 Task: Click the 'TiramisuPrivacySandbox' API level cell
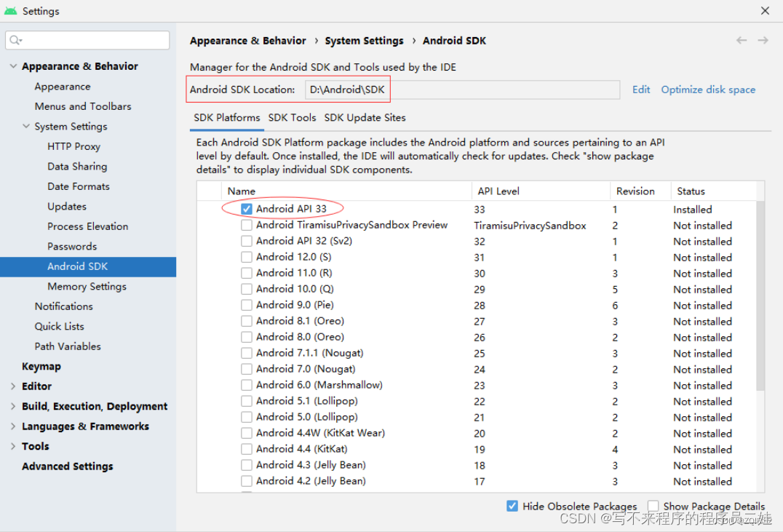point(530,226)
